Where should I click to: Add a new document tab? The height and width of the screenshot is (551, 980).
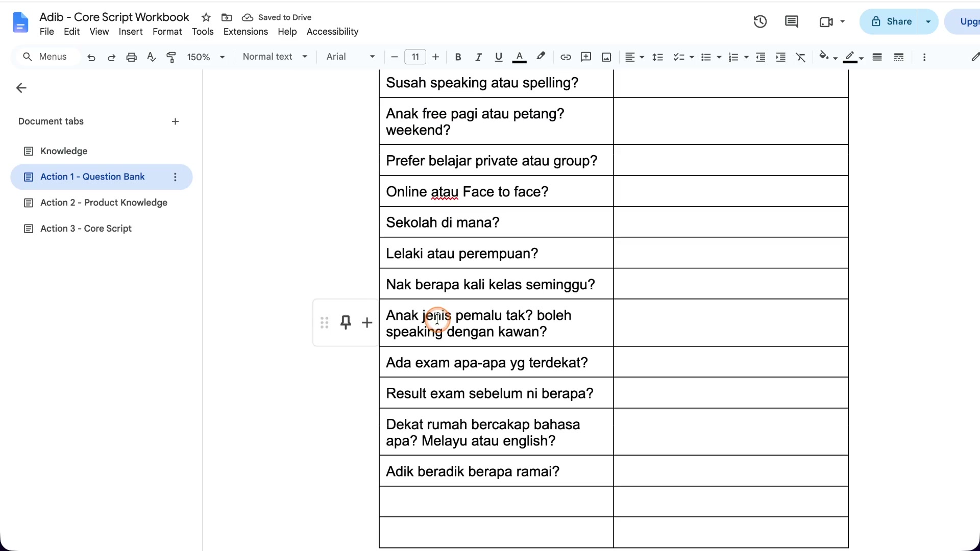coord(175,121)
